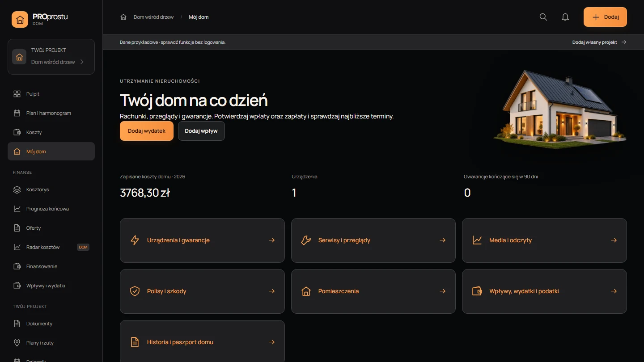Open Pulpit dashboard grid icon
644x362 pixels.
click(x=17, y=94)
